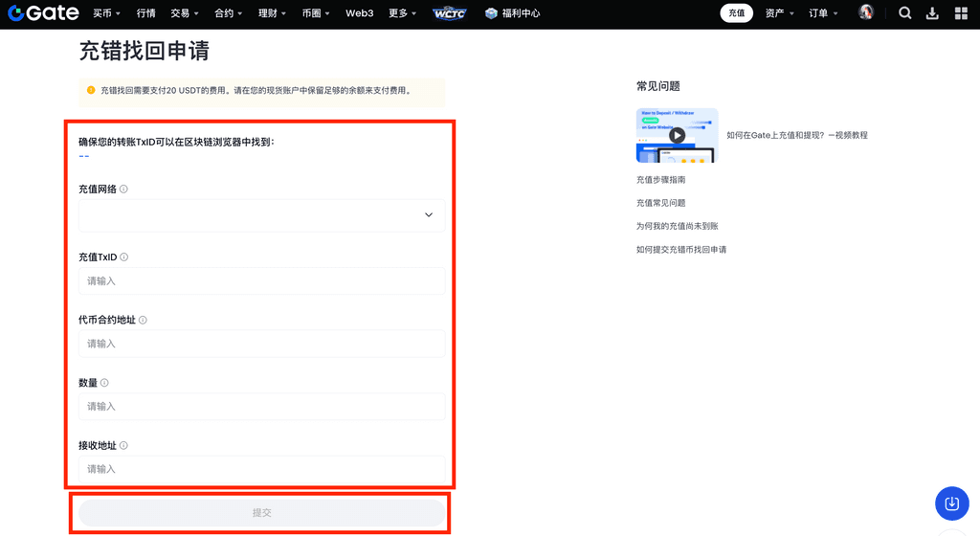The height and width of the screenshot is (536, 980).
Task: Open the 充值步骤指南 link
Action: click(x=660, y=180)
